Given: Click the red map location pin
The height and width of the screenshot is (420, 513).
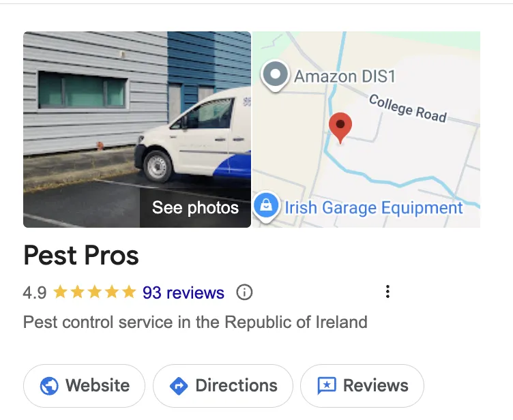Looking at the screenshot, I should pyautogui.click(x=340, y=127).
